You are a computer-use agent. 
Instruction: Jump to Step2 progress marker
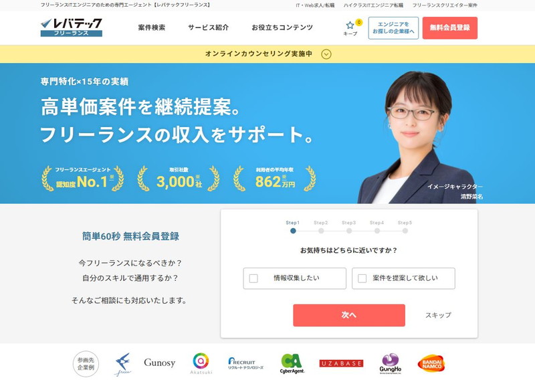321,231
